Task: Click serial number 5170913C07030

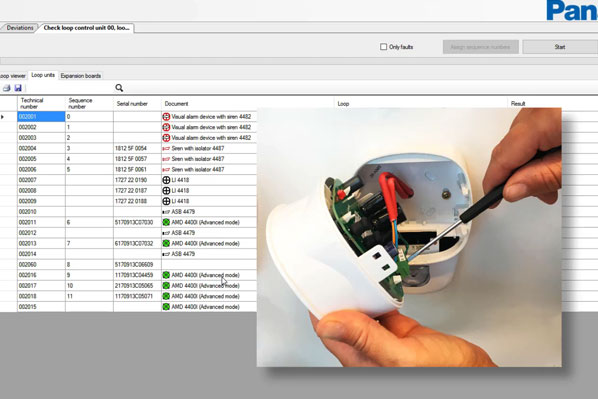Action: click(134, 222)
